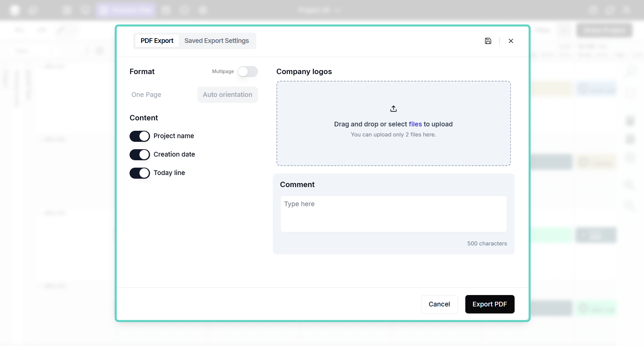Focus the Comment 'Type here' text field
The image size is (644, 346).
[393, 214]
